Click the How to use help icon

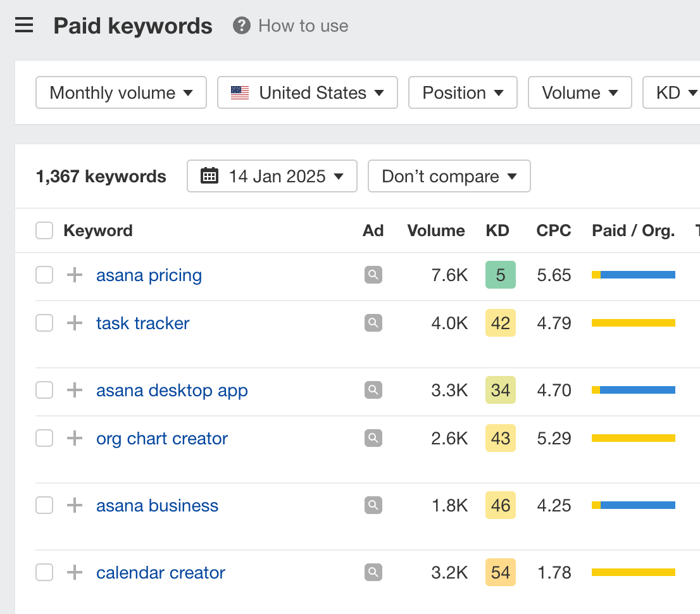241,26
